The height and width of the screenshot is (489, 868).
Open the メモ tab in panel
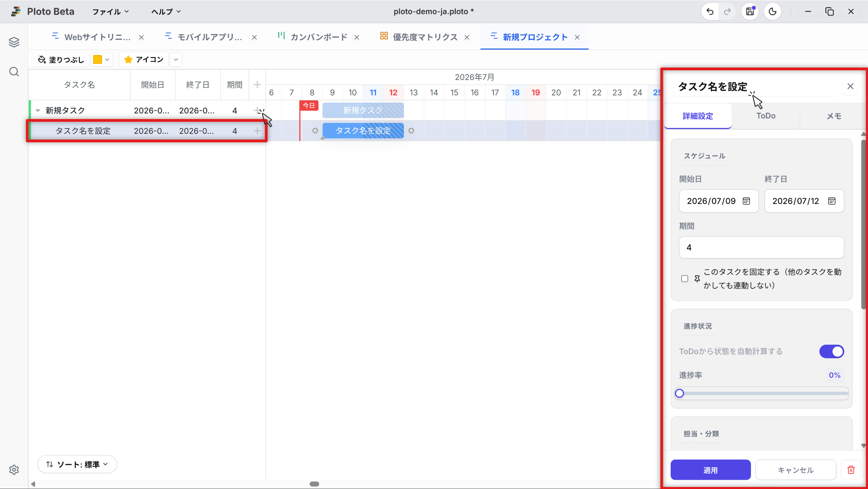coord(834,116)
